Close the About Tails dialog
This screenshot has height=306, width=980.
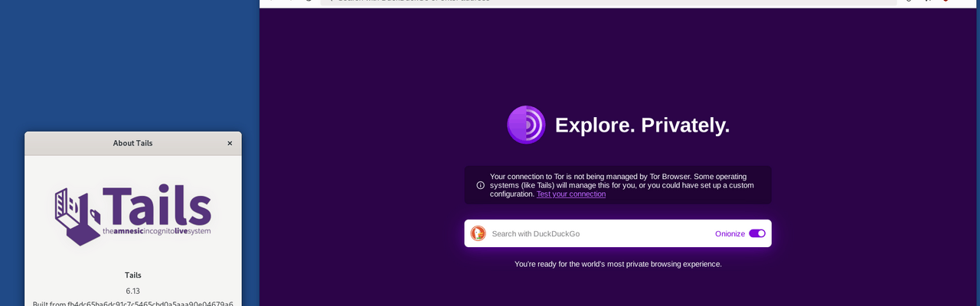click(x=230, y=143)
